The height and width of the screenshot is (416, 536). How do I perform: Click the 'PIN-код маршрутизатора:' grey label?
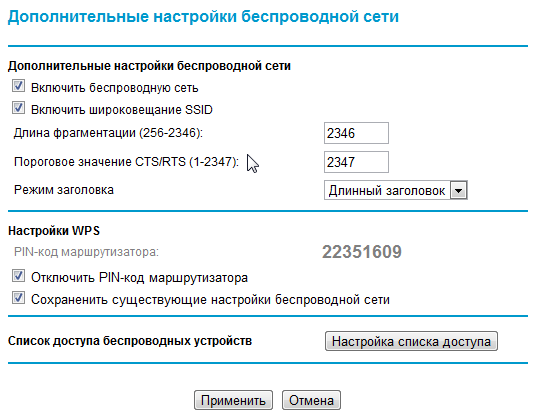(x=86, y=252)
